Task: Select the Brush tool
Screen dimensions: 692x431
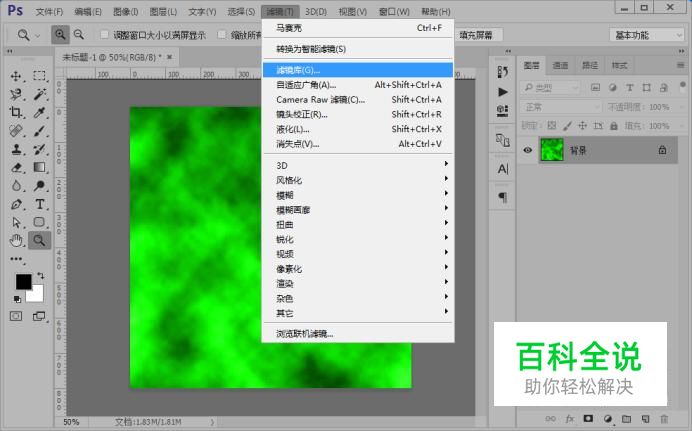Action: 39,131
